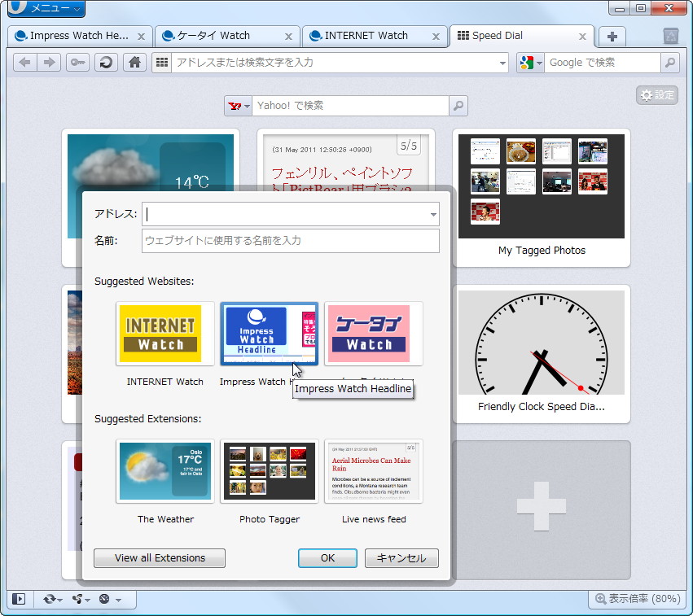Image resolution: width=693 pixels, height=616 pixels.
Task: Click the Yahoo! search field
Action: (x=350, y=106)
